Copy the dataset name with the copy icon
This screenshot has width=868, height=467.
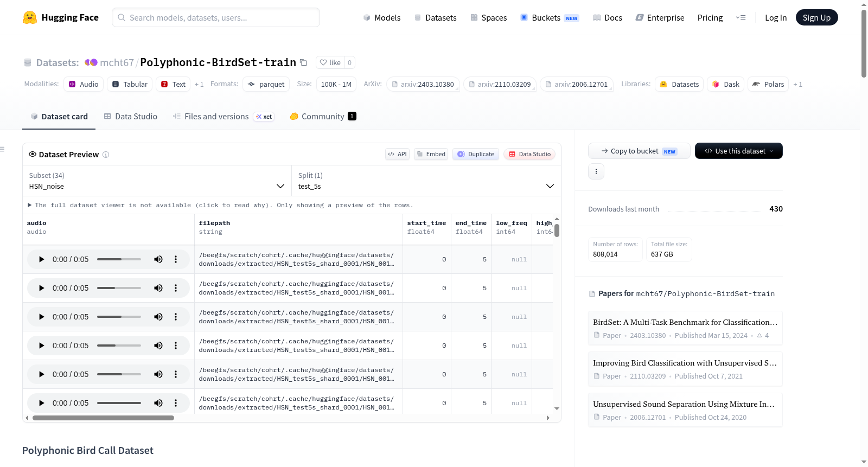pyautogui.click(x=304, y=62)
